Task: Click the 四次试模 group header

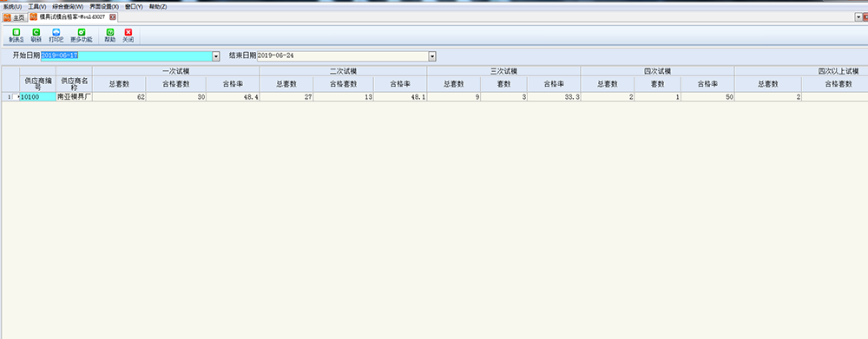Action: [658, 71]
